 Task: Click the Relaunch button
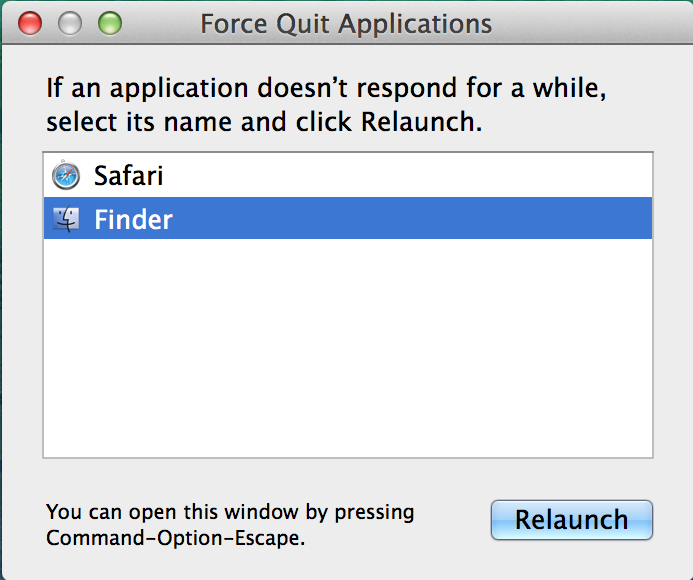571,520
